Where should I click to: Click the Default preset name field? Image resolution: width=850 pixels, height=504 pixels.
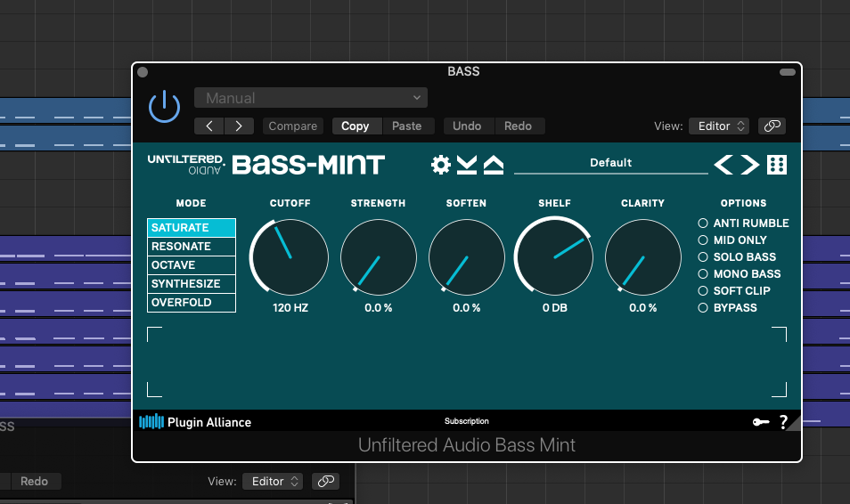pyautogui.click(x=611, y=163)
